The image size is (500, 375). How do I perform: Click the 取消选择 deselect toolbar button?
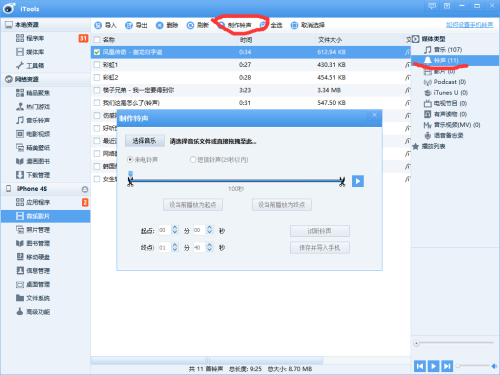pos(308,25)
